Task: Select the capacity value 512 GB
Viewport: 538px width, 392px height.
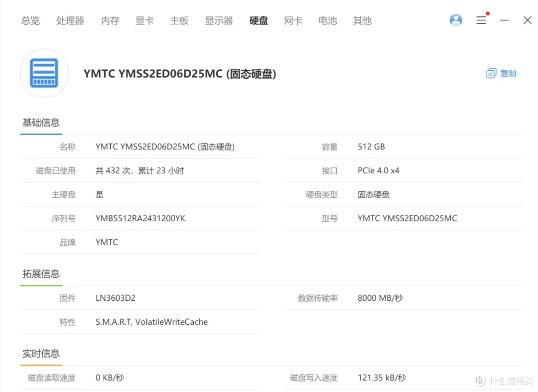Action: (371, 147)
